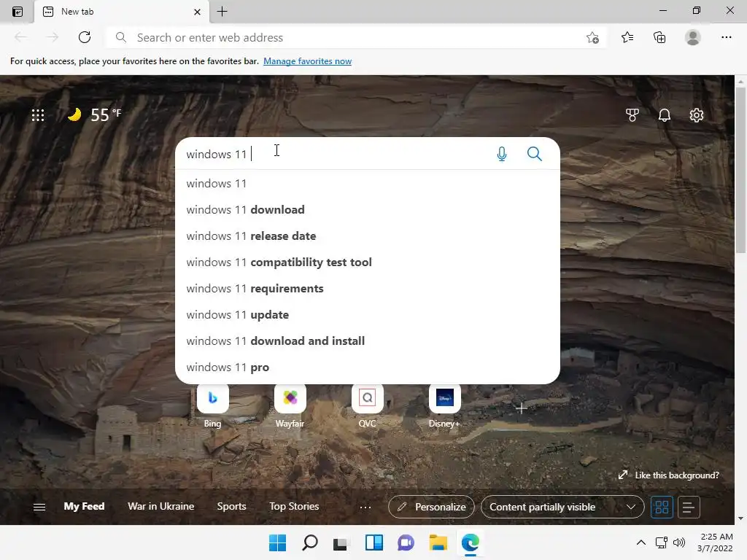The height and width of the screenshot is (560, 747).
Task: Open the notifications bell icon
Action: coord(664,114)
